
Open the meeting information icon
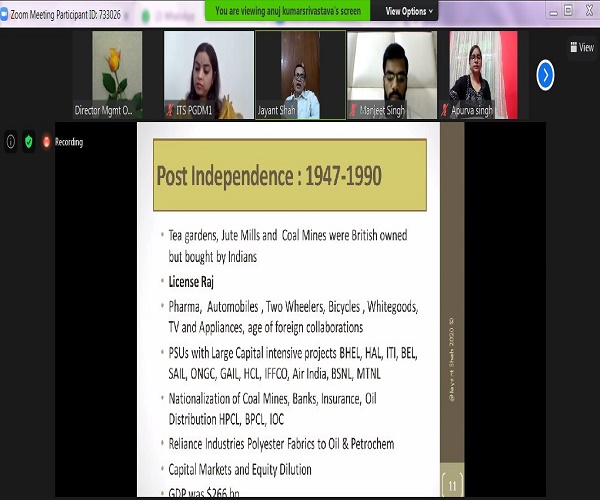tap(11, 142)
